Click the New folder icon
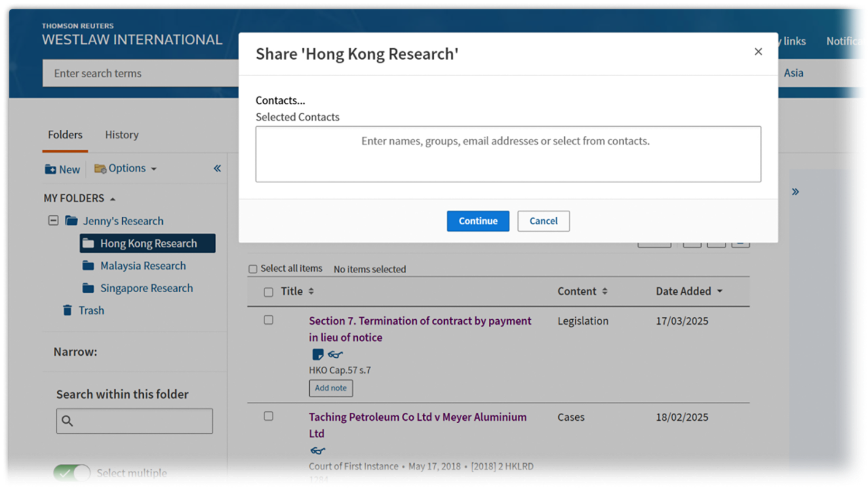Screen dimensions: 868x488 click(51, 169)
